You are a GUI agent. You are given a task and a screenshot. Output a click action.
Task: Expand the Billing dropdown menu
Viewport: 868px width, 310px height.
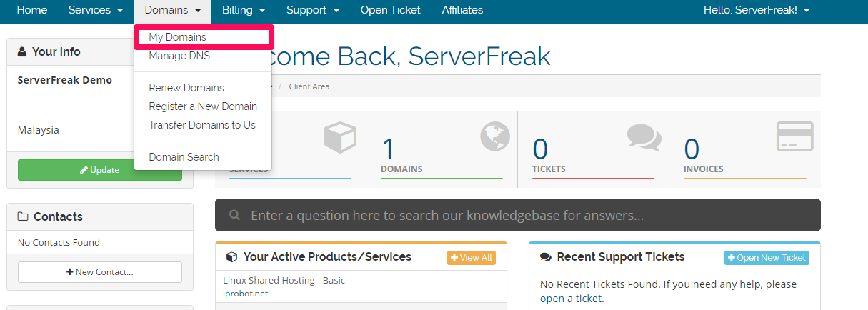point(243,10)
